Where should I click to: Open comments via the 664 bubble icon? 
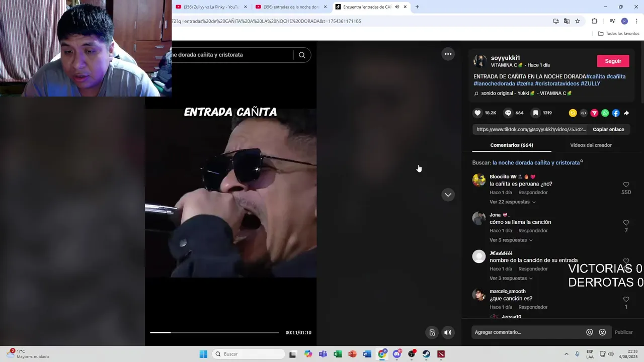pyautogui.click(x=508, y=113)
